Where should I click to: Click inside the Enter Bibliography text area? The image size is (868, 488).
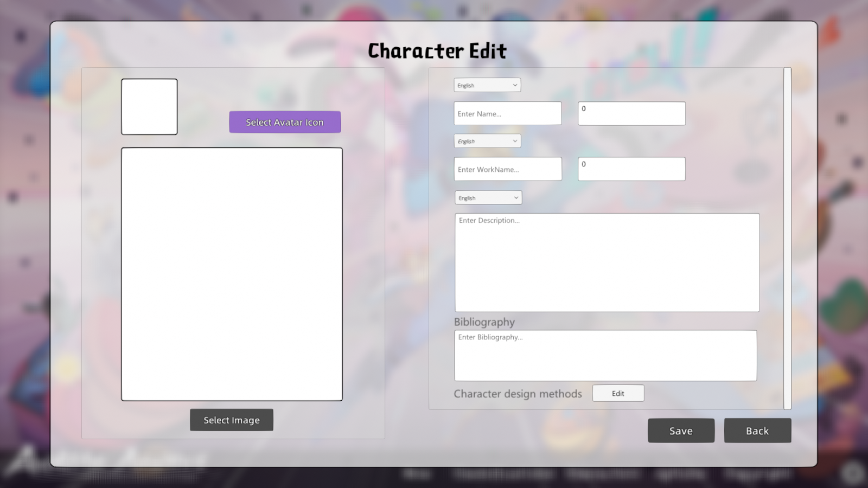[605, 356]
